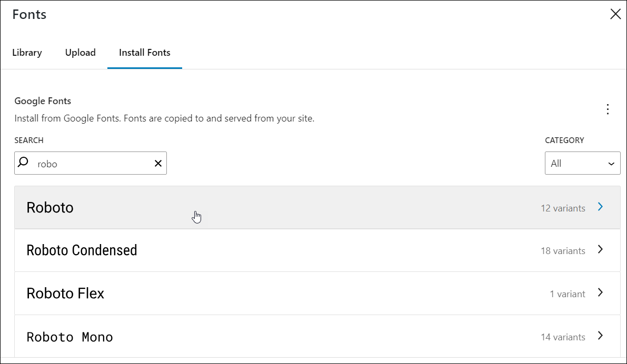Click the '1 variant' label
Viewport: 627px width, 364px height.
coord(568,294)
